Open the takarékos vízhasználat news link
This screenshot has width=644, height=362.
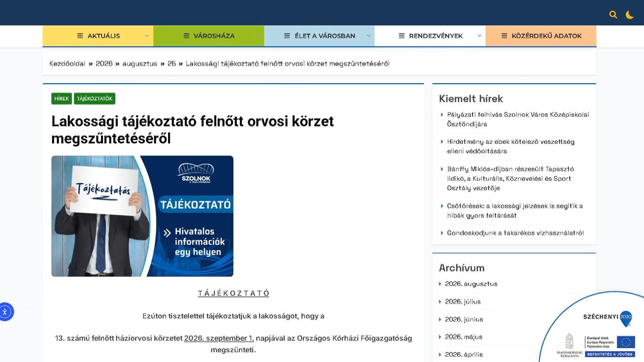tap(515, 233)
